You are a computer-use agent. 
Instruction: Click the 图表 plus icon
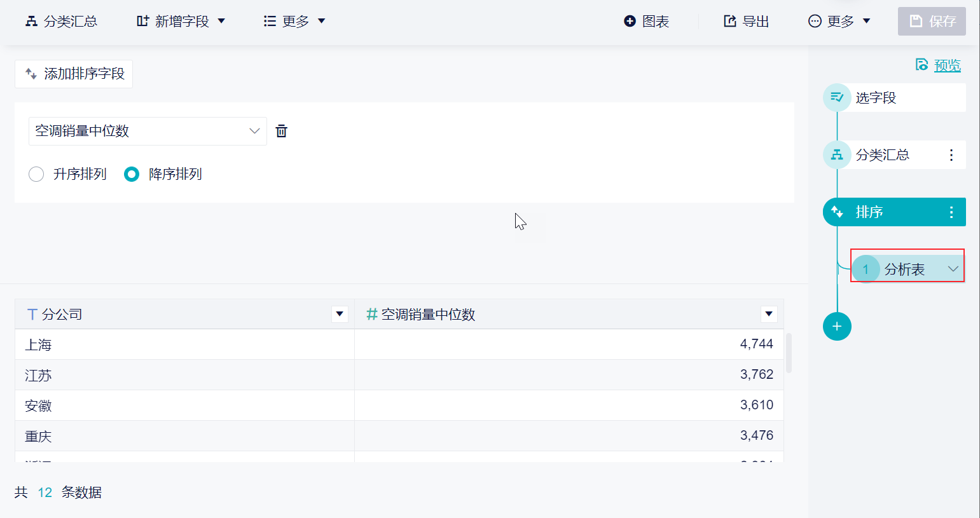[x=630, y=22]
